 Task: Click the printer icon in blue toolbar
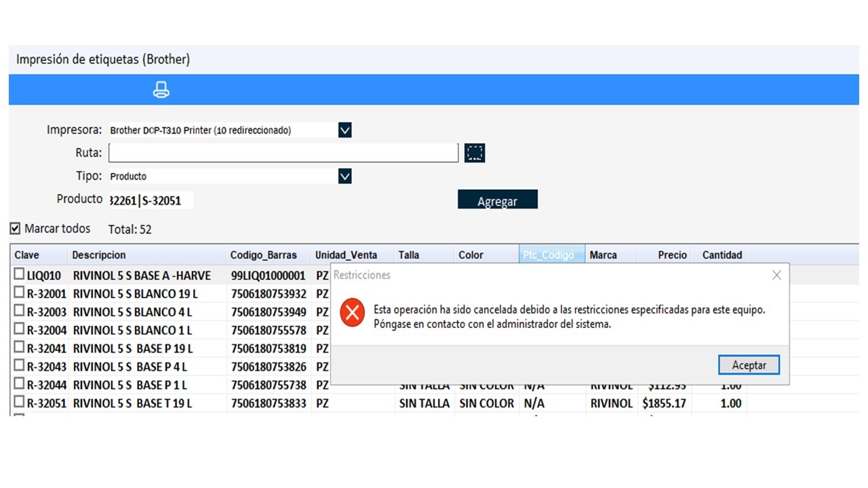(x=161, y=89)
